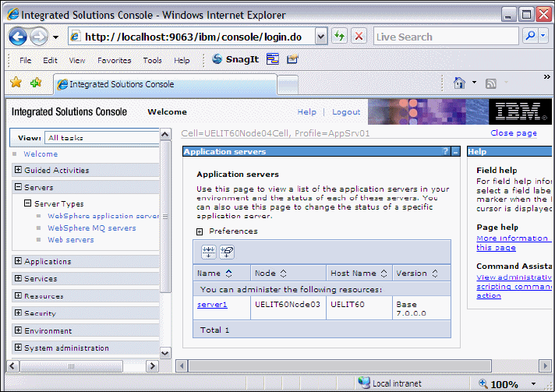This screenshot has width=555, height=392.
Task: Open the View menu
Action: tap(77, 61)
